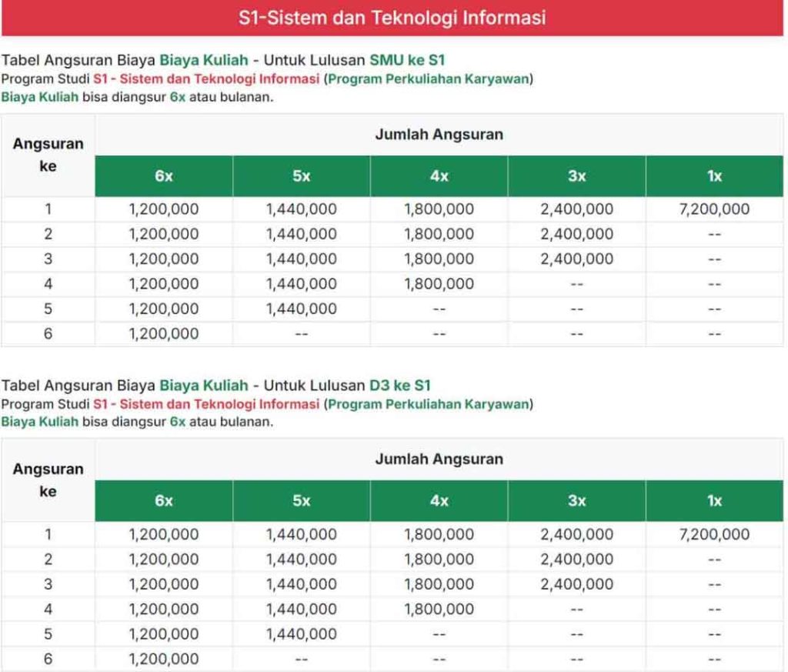The image size is (788, 672).
Task: Click 7,200,000 in the SMU ke S1 table
Action: (715, 209)
